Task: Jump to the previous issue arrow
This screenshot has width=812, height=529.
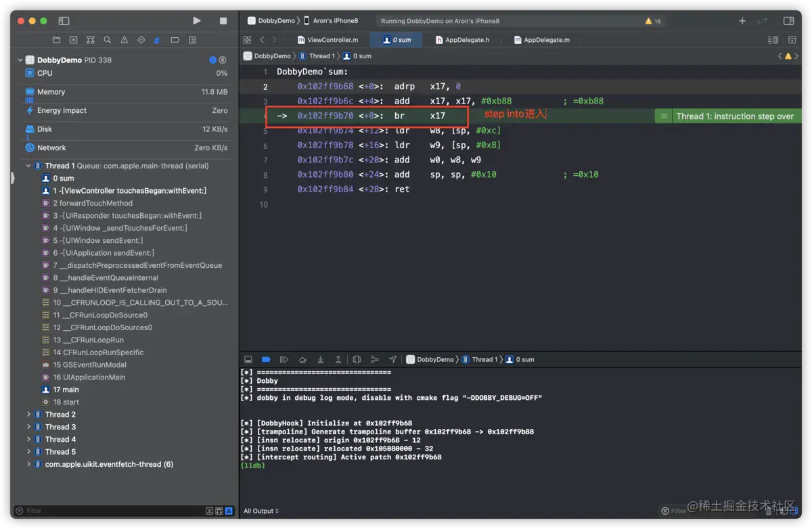Action: tap(780, 56)
